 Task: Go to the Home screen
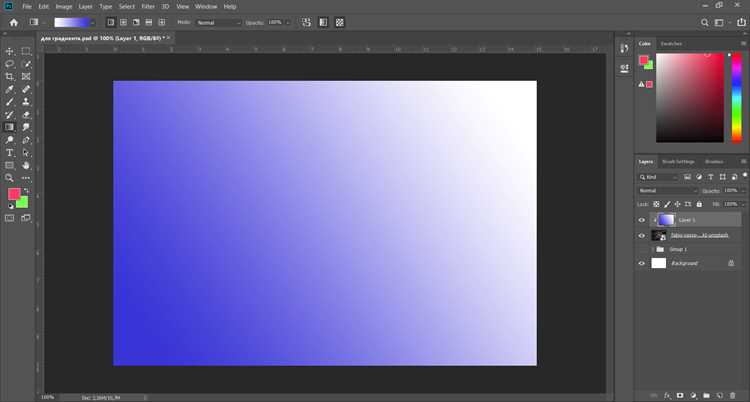tap(13, 22)
